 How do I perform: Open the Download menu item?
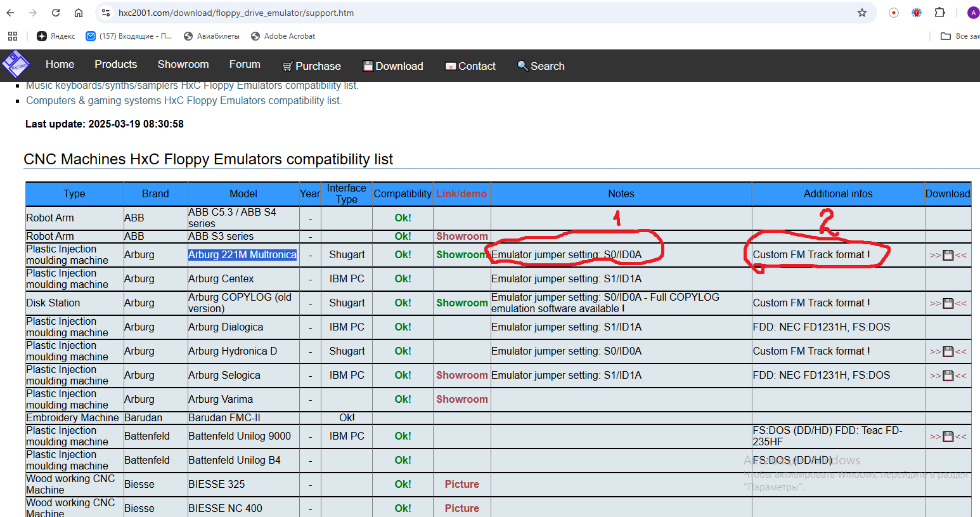click(x=392, y=66)
